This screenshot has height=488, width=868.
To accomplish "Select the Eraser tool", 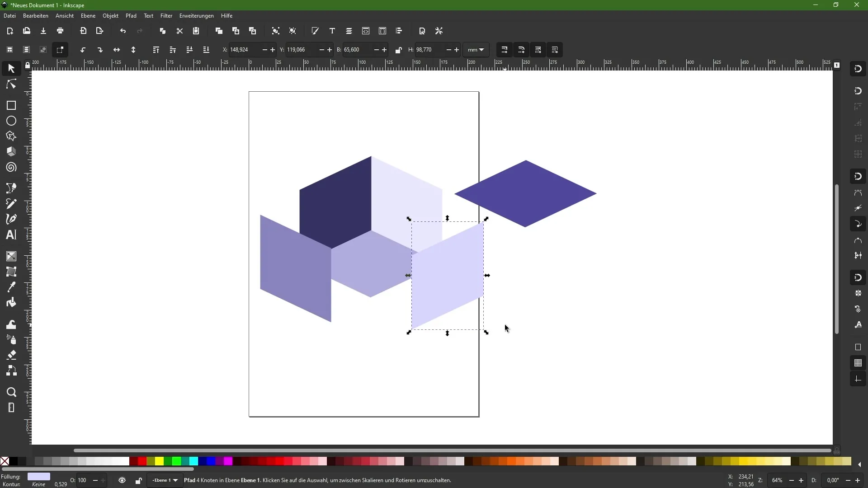I will point(11,355).
